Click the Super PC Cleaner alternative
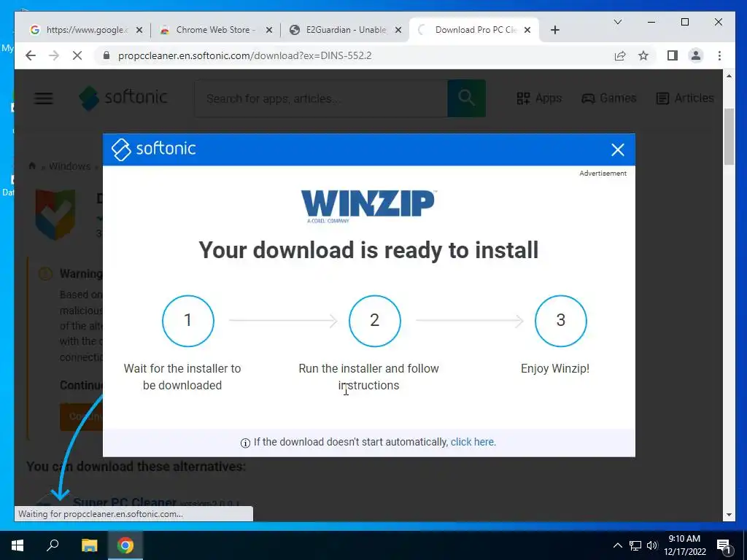The width and height of the screenshot is (747, 560). 125,502
